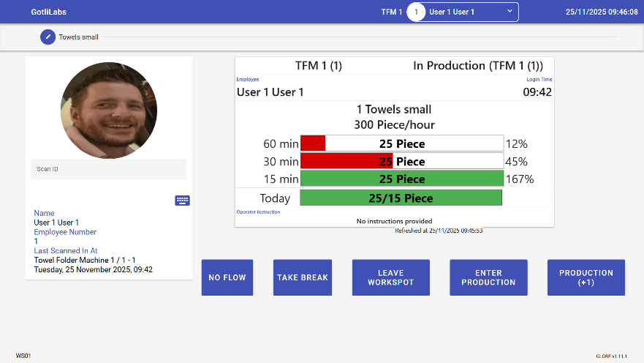The width and height of the screenshot is (644, 363).
Task: Click the Today 25/15 Piece bar
Action: coord(401,198)
